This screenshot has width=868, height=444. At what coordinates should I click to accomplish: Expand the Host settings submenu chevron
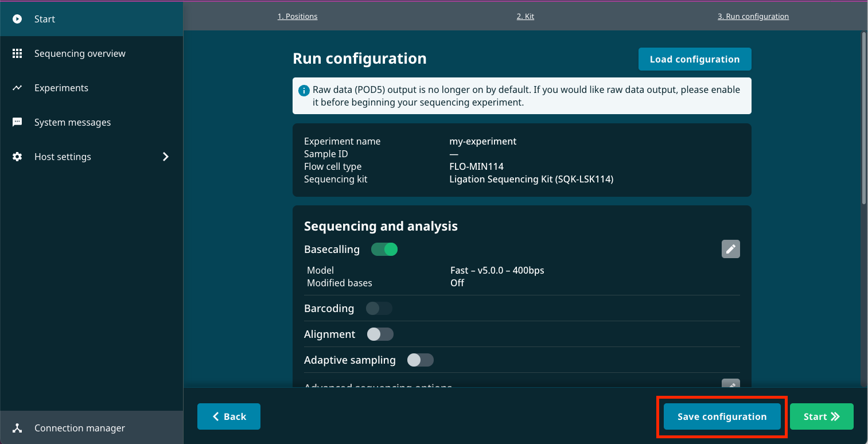166,156
